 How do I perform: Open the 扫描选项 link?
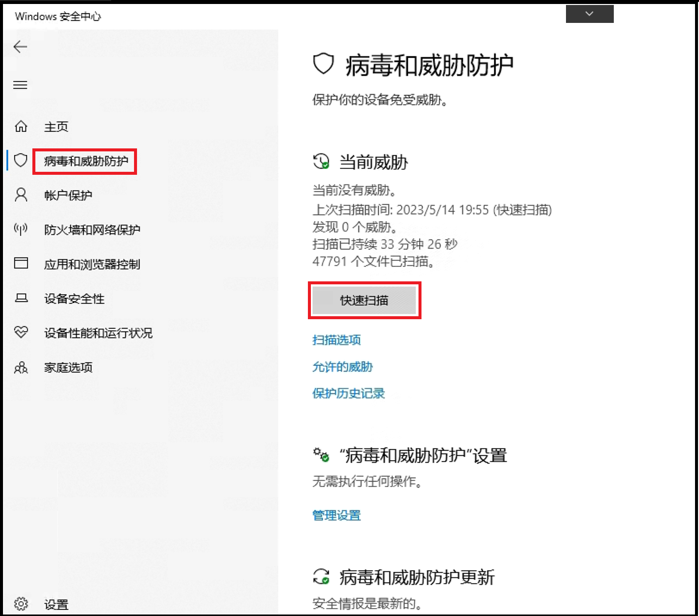pos(336,340)
